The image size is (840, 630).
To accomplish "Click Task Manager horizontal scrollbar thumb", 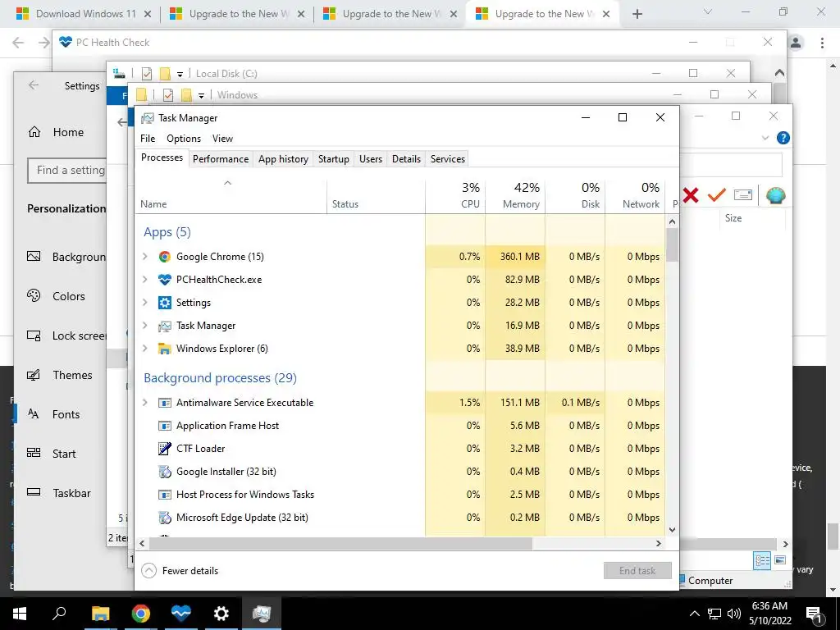I will [x=340, y=544].
